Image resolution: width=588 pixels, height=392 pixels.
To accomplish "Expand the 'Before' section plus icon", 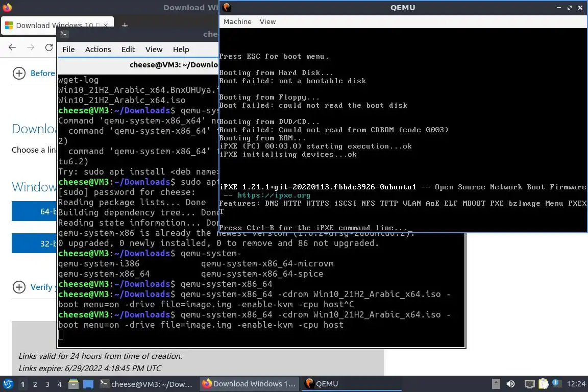I will pos(19,73).
